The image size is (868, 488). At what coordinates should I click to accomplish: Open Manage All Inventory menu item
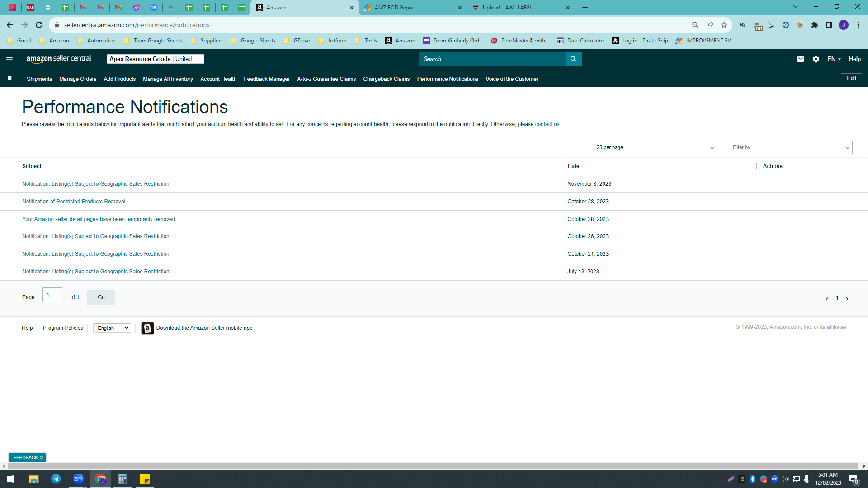pyautogui.click(x=168, y=79)
